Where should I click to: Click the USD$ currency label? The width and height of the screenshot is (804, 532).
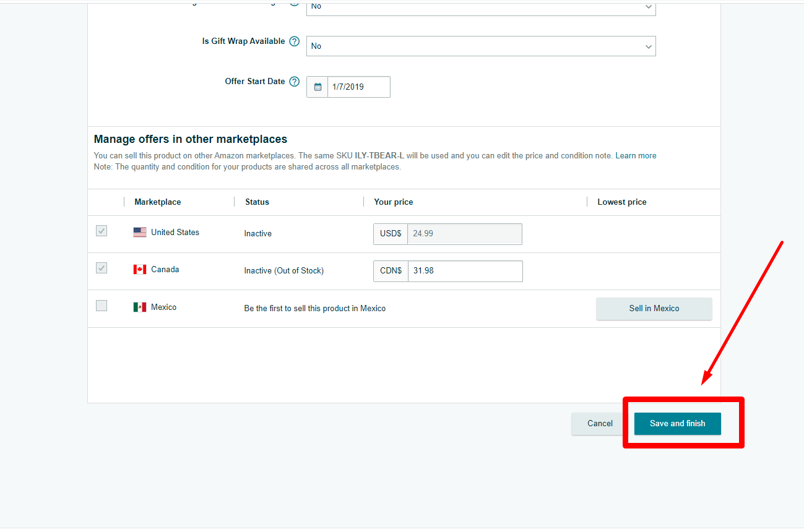(x=391, y=234)
